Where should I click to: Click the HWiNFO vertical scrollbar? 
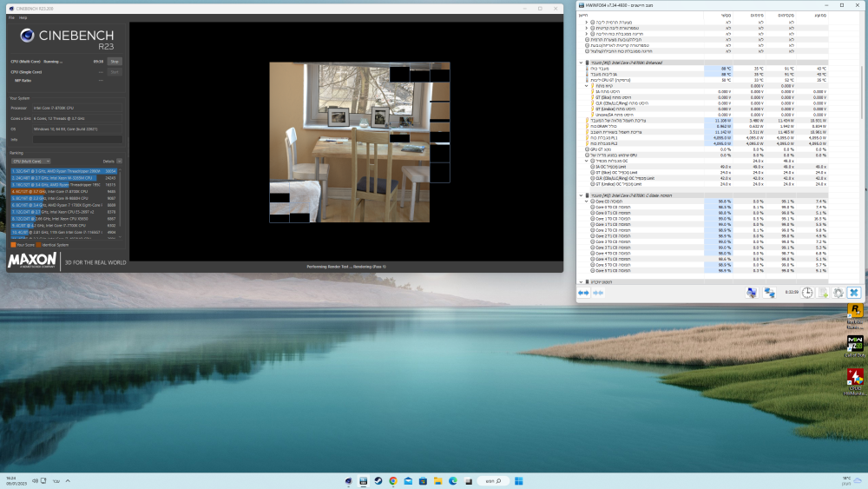click(863, 91)
